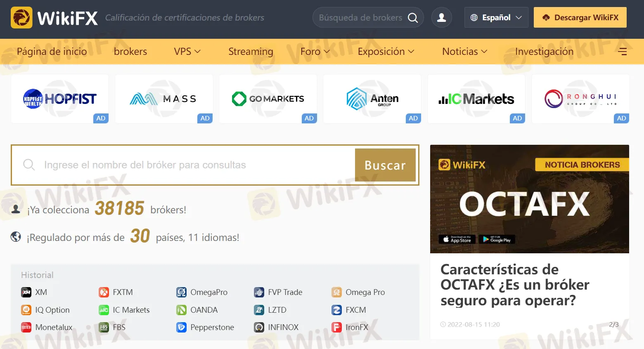Select the FXCM broker icon
The image size is (644, 349).
(x=336, y=309)
